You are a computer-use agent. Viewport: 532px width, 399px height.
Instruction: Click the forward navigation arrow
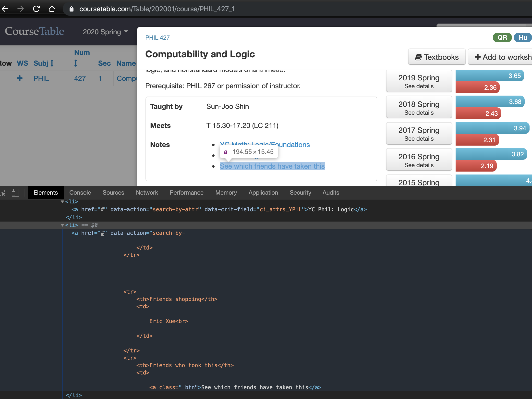click(21, 9)
